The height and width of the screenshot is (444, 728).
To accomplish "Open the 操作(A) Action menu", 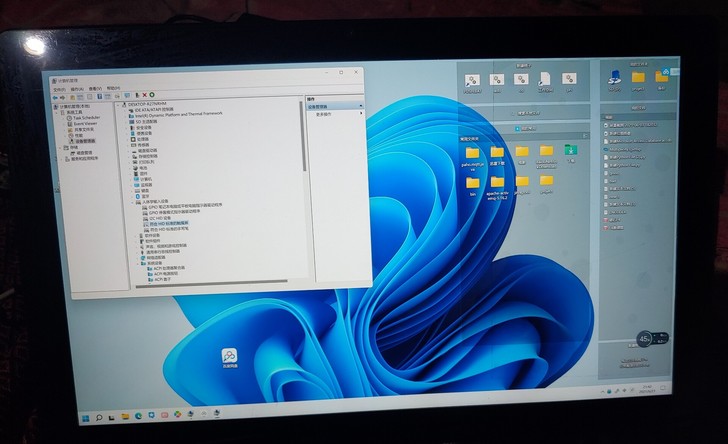I will pyautogui.click(x=77, y=89).
